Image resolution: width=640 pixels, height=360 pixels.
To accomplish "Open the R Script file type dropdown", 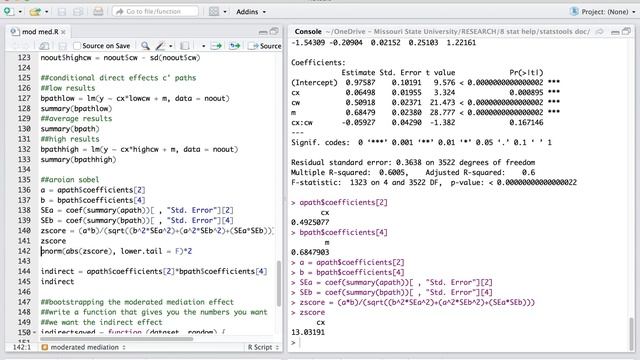I will [x=263, y=347].
